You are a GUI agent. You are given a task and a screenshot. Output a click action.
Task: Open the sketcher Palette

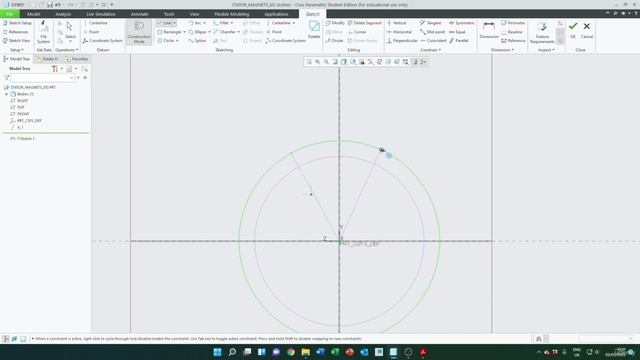pyautogui.click(x=314, y=29)
